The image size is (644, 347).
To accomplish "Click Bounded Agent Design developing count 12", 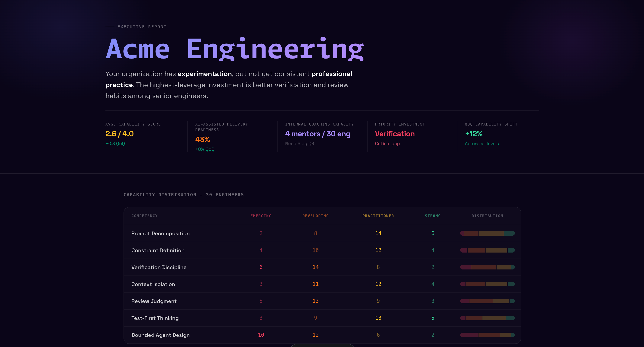I will click(x=315, y=335).
